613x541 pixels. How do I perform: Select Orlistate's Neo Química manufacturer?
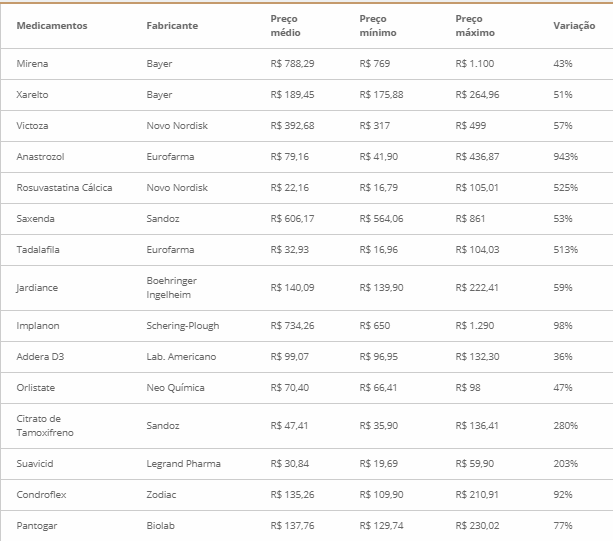coord(175,388)
